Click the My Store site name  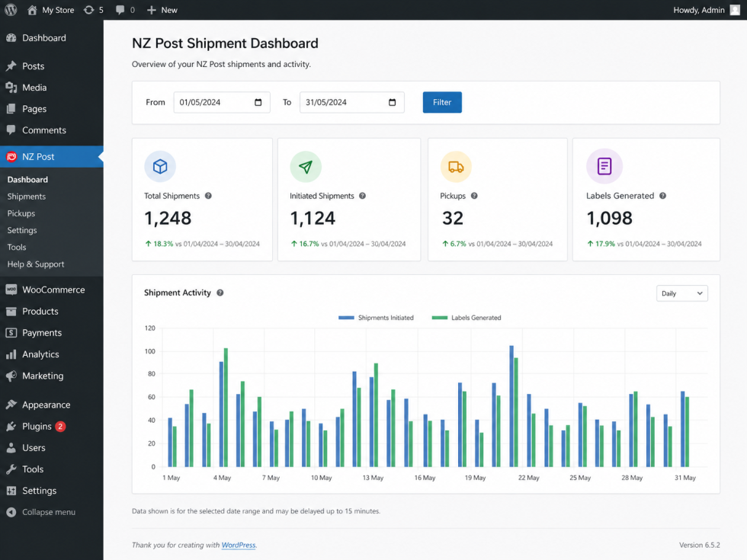coord(58,10)
